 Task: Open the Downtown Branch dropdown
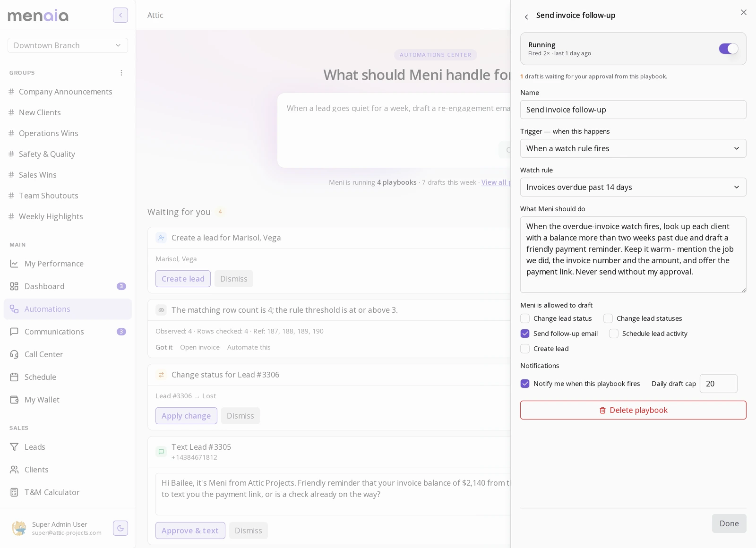(x=68, y=45)
